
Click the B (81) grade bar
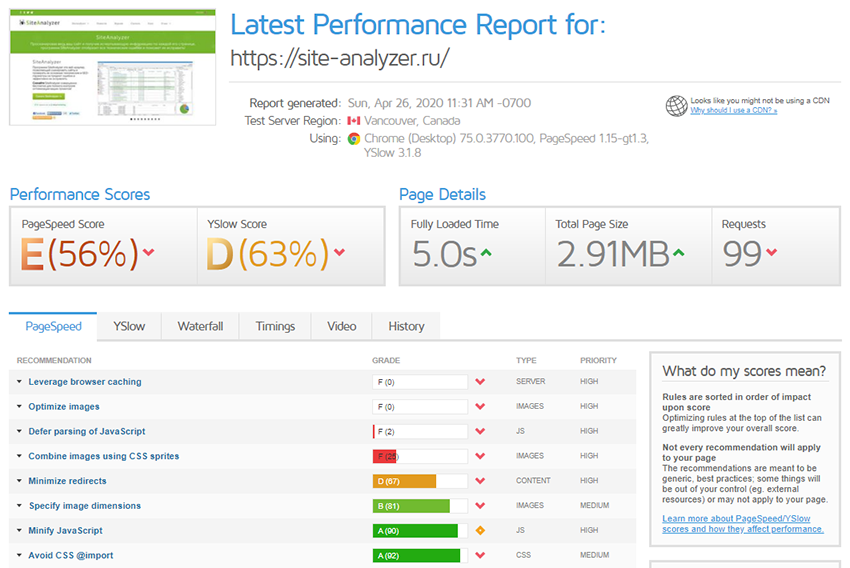[x=420, y=506]
